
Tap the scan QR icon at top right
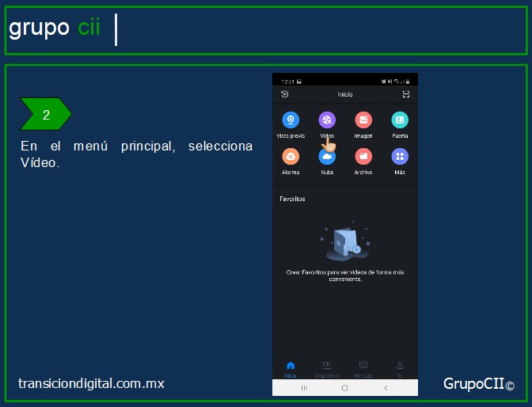tap(406, 94)
